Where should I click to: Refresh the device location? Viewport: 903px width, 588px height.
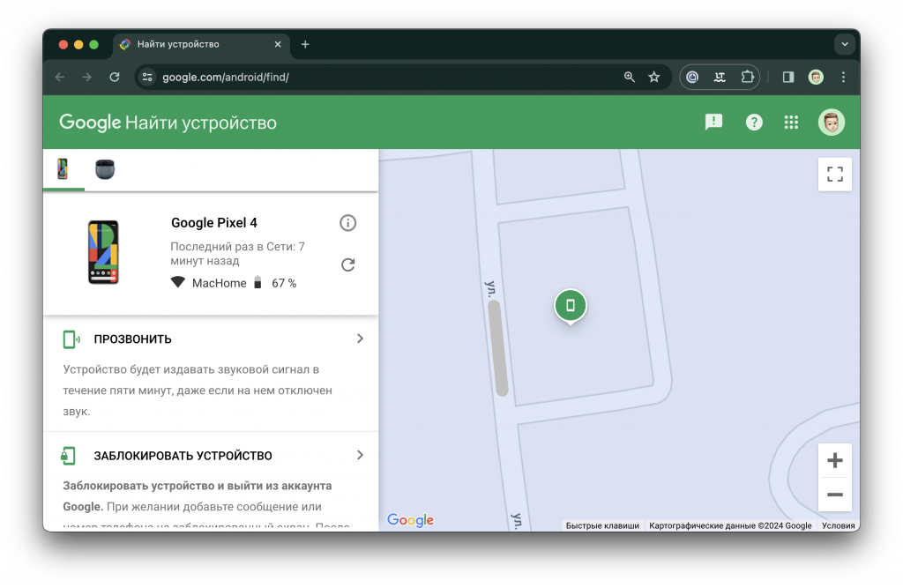(347, 264)
